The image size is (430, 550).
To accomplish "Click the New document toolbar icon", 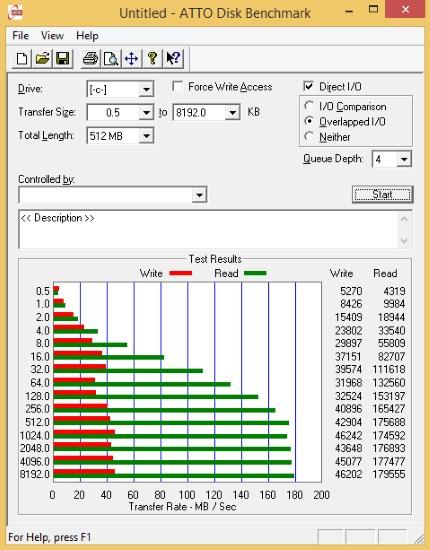I will pyautogui.click(x=22, y=58).
